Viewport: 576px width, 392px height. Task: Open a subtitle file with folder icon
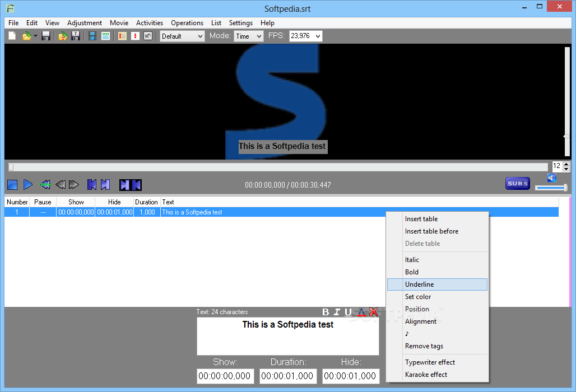[x=26, y=36]
